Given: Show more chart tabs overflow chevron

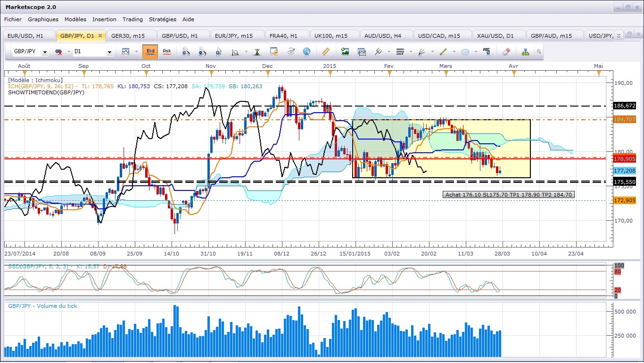Looking at the screenshot, I should click(x=619, y=34).
